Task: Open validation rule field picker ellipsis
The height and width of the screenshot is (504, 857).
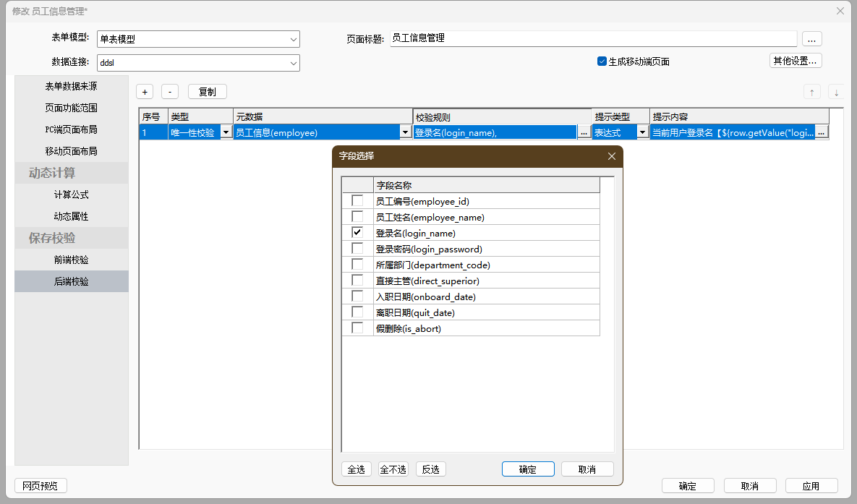Action: pos(584,132)
